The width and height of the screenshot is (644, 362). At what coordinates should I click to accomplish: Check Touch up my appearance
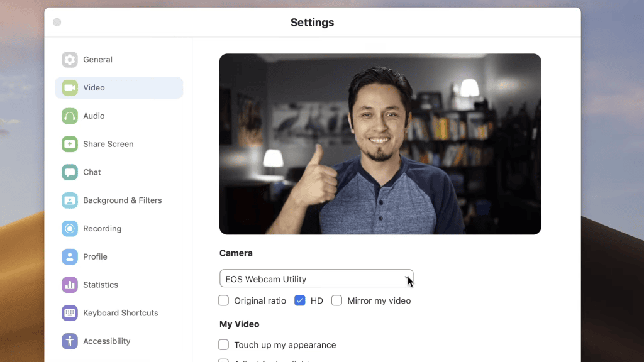coord(223,344)
